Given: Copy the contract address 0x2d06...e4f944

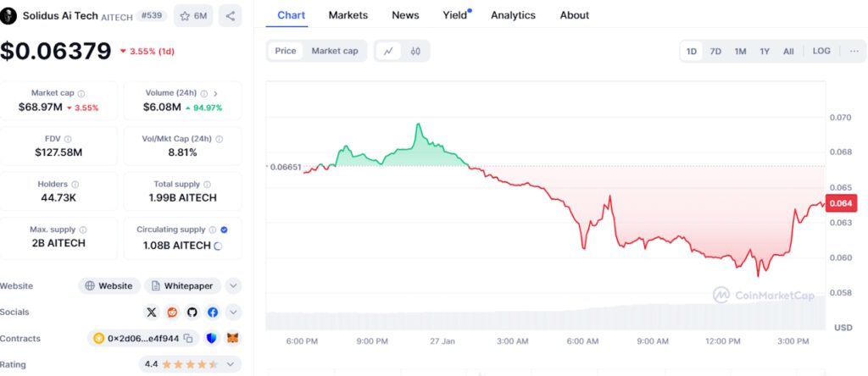Looking at the screenshot, I should point(188,339).
